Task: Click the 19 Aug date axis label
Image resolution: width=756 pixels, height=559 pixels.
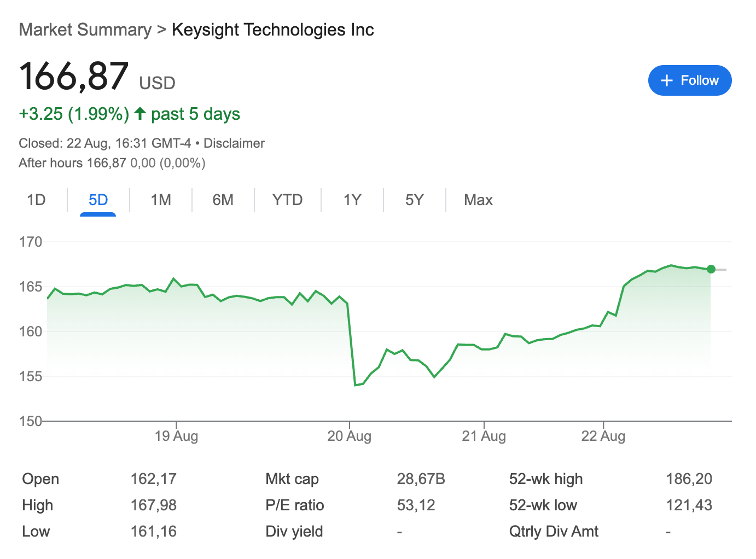Action: pyautogui.click(x=176, y=436)
